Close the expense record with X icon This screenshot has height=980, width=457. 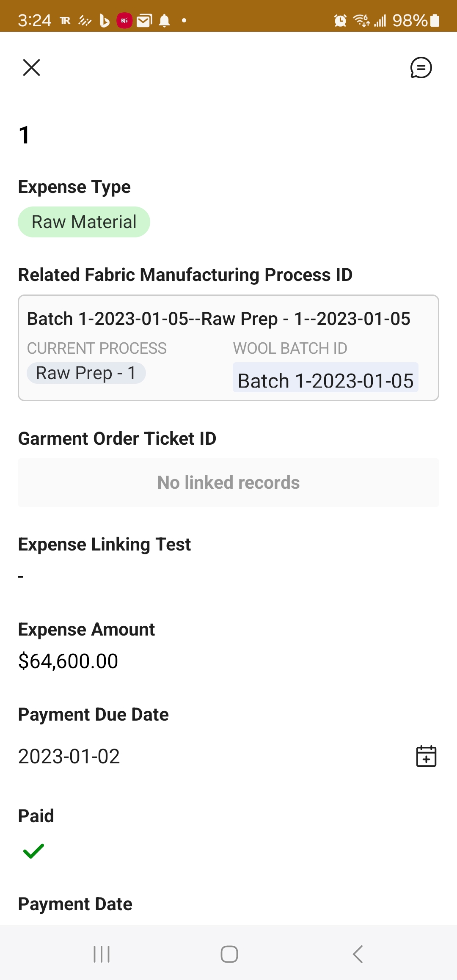pyautogui.click(x=31, y=68)
